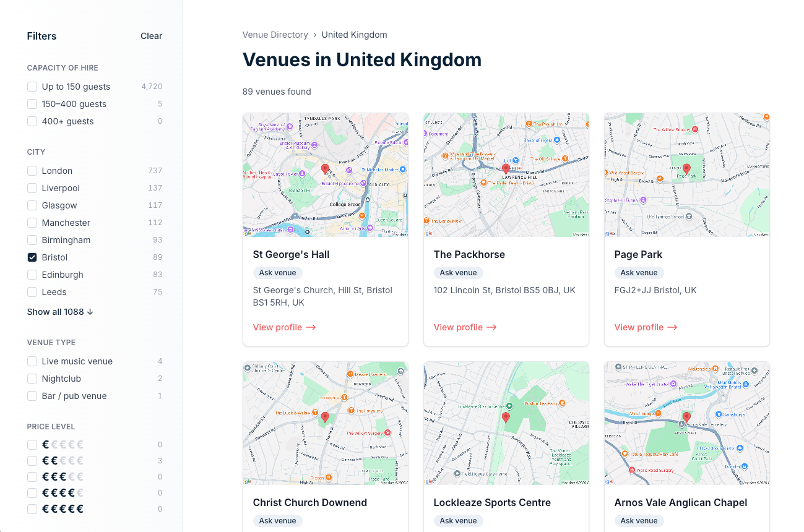
Task: Click the United Kingdom breadcrumb
Action: coord(354,35)
